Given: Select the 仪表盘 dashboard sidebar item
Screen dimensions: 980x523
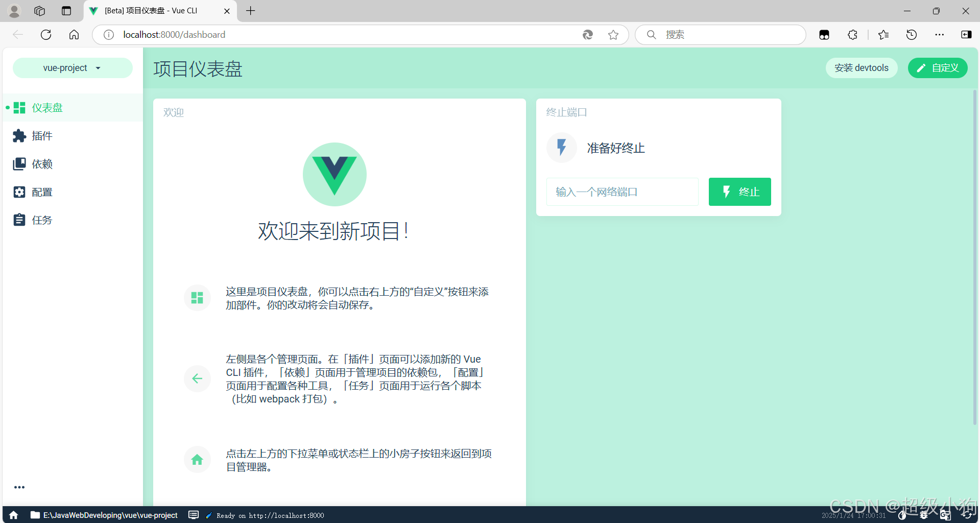Looking at the screenshot, I should pyautogui.click(x=73, y=108).
